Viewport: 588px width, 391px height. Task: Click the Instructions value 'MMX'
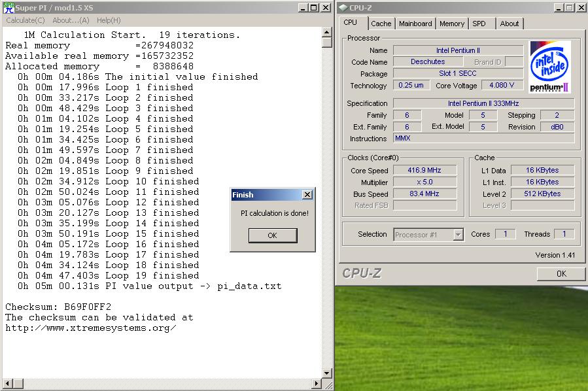483,139
